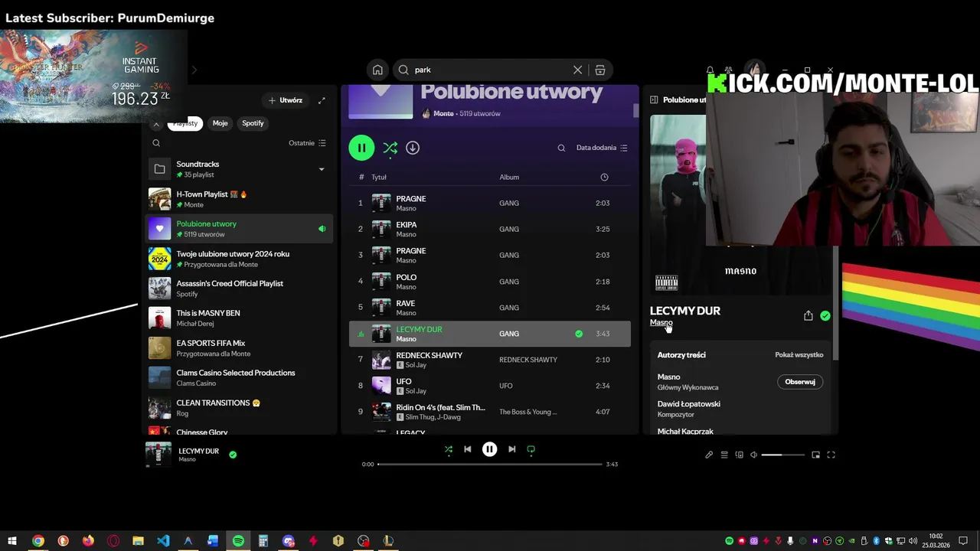Sort tracks by the 'Album' column header
The image size is (980, 551).
(x=509, y=177)
